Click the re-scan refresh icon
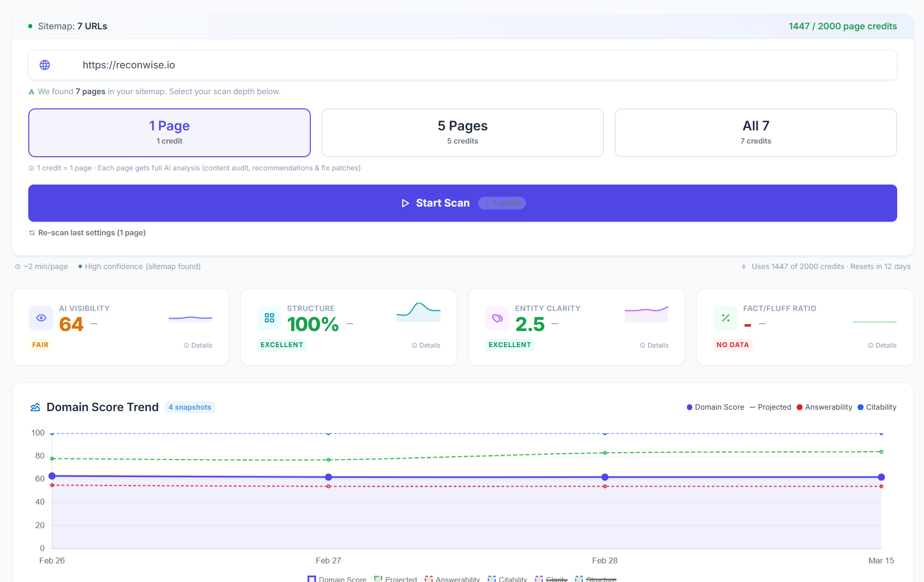Screen dimensions: 924x582 32,233
